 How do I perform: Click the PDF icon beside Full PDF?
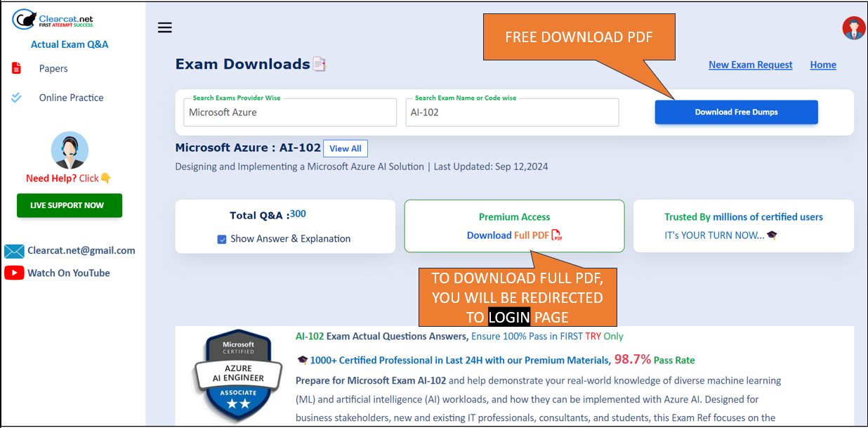click(557, 235)
